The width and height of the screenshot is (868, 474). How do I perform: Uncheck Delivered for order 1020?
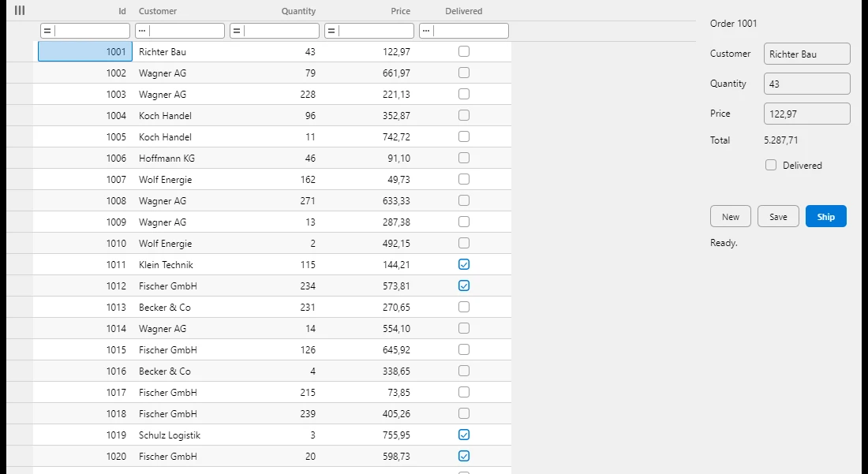[x=464, y=457]
